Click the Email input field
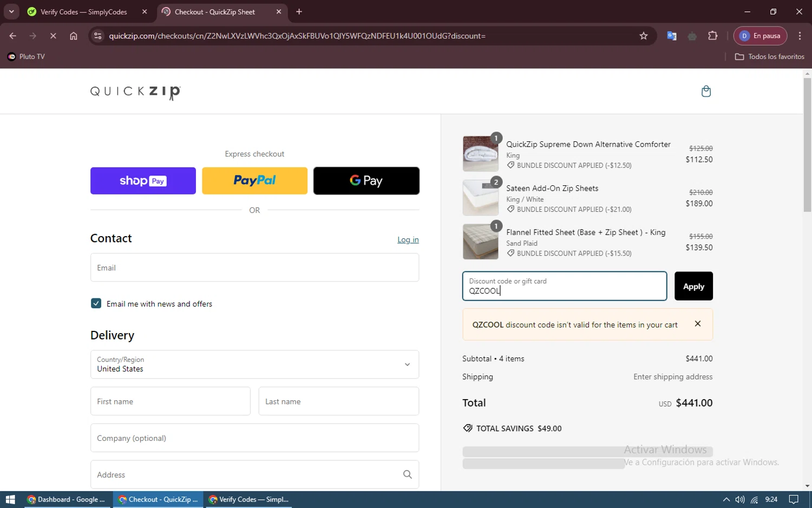812x508 pixels. (x=254, y=268)
